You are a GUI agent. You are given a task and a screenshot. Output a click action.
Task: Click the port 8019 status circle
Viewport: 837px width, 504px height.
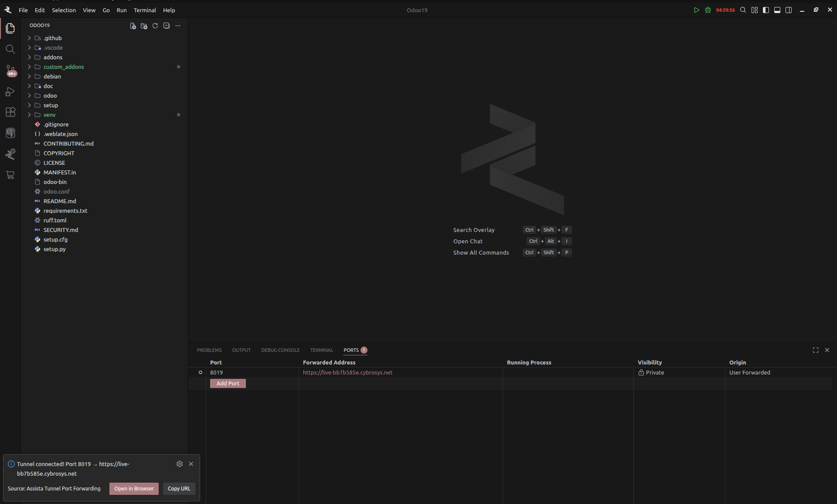click(x=201, y=372)
